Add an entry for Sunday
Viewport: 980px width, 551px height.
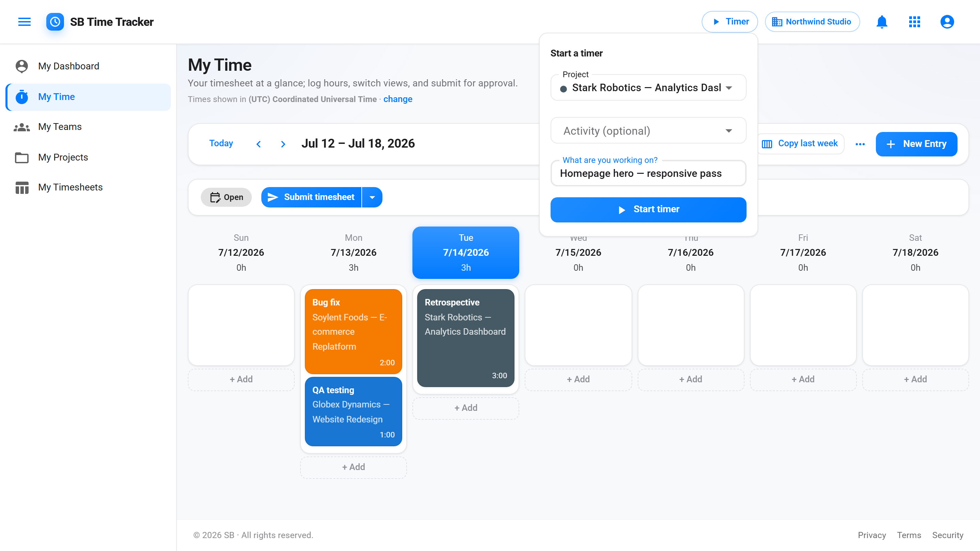point(241,380)
